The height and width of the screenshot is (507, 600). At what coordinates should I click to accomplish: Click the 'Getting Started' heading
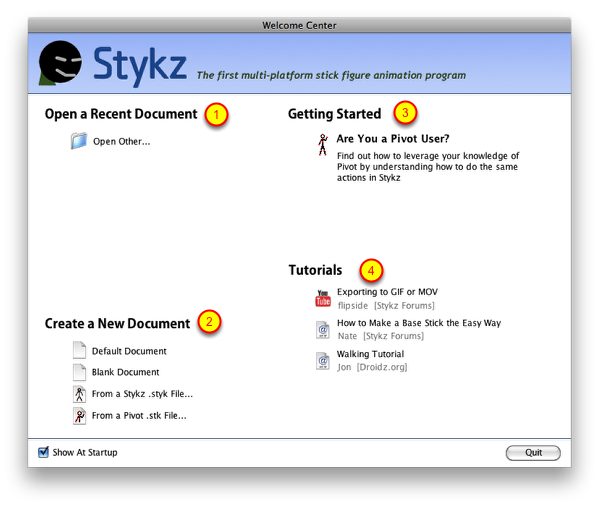[334, 114]
